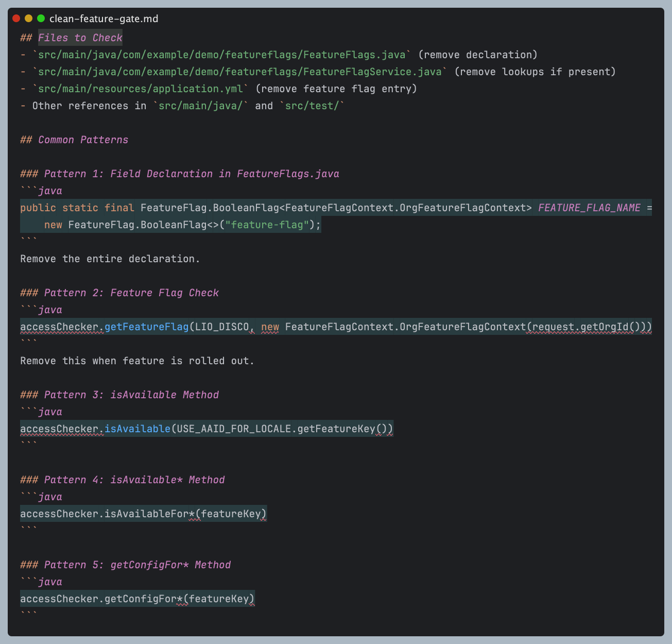Click the accessChecker.isAvailableFor* code line
Viewport: 672px width, 644px height.
click(143, 514)
